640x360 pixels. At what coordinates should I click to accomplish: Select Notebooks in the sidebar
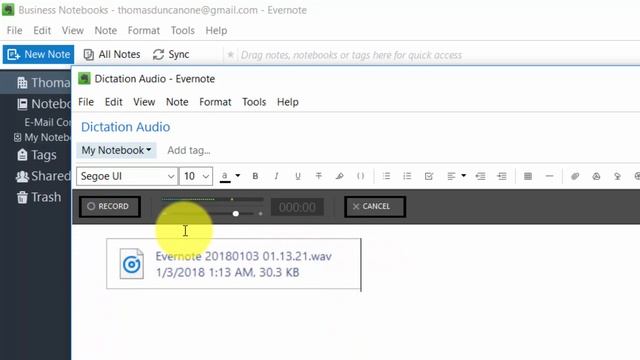[x=43, y=104]
